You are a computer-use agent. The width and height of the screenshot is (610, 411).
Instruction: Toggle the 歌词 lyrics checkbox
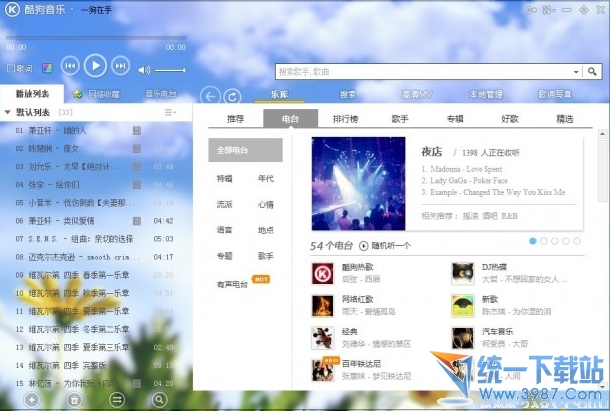(11, 69)
